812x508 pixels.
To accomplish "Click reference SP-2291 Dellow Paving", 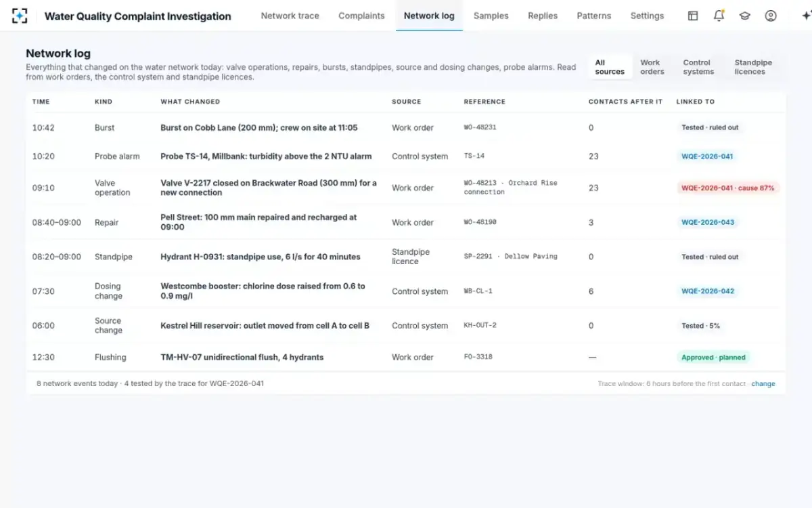I will (x=511, y=257).
